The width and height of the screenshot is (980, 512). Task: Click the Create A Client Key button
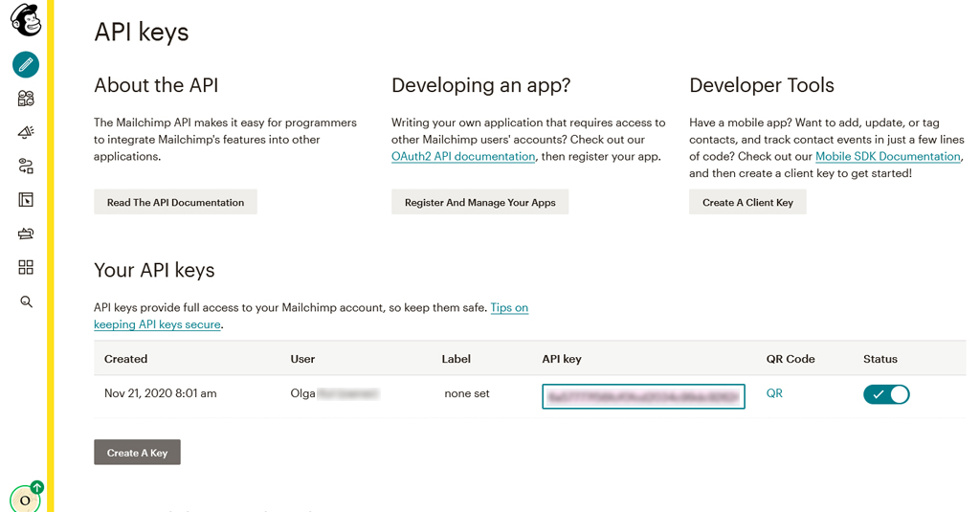[747, 202]
